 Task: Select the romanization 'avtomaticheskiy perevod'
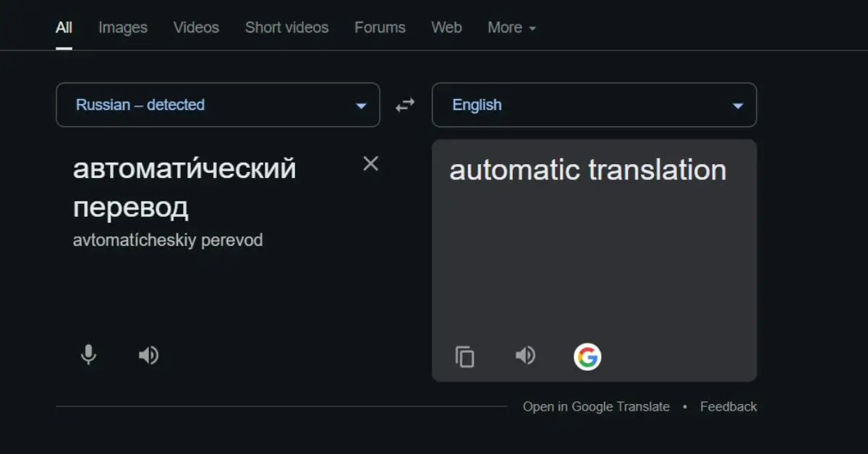pyautogui.click(x=167, y=239)
